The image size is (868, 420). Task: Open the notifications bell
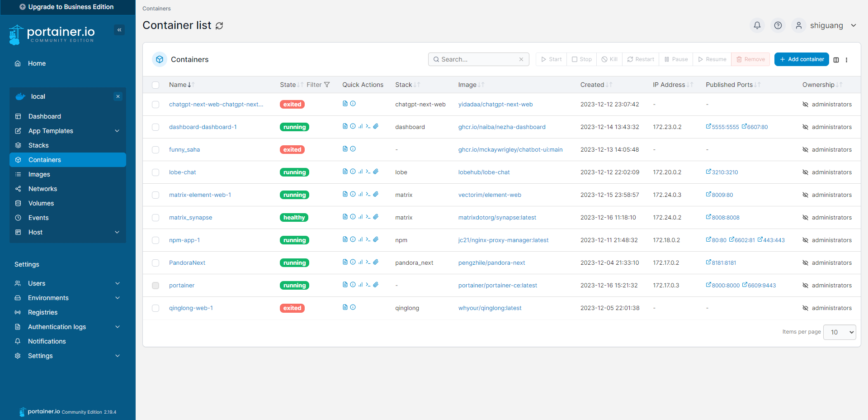click(757, 25)
